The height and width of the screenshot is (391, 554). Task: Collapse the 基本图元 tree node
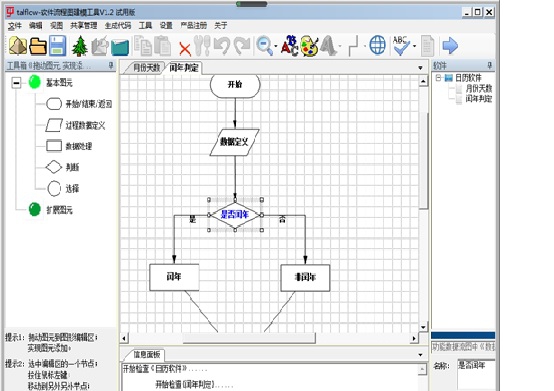coord(16,83)
